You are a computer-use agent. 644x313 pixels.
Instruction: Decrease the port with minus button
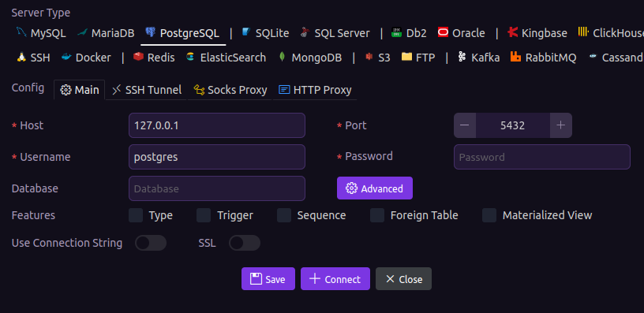pos(465,125)
